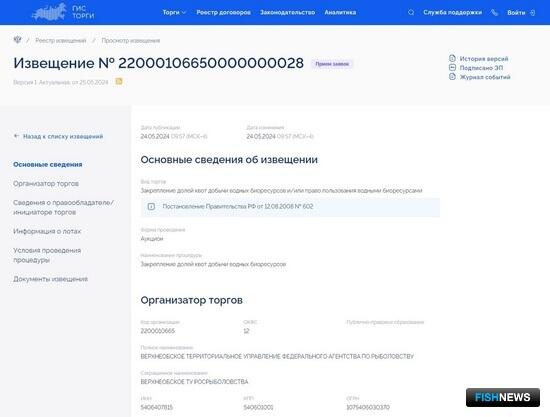550x417 pixels.
Task: Open Журнал событий link
Action: pyautogui.click(x=485, y=77)
